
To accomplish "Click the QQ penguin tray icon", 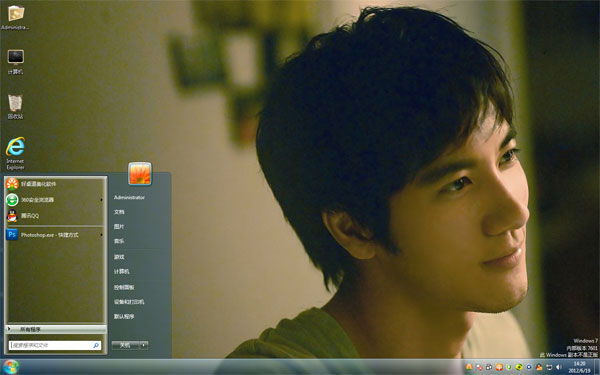I will tap(539, 367).
